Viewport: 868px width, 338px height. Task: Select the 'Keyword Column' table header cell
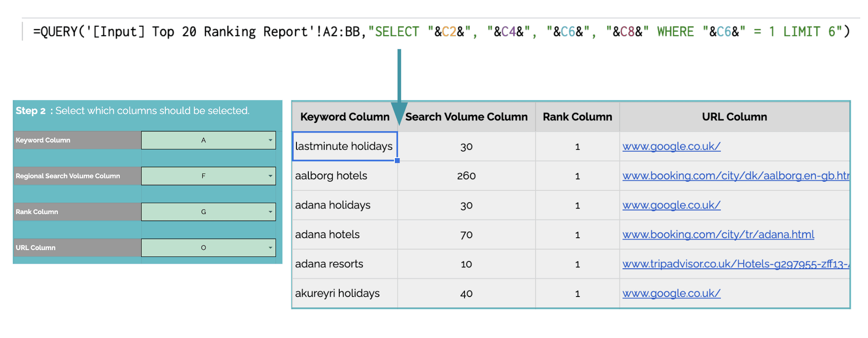(x=344, y=117)
